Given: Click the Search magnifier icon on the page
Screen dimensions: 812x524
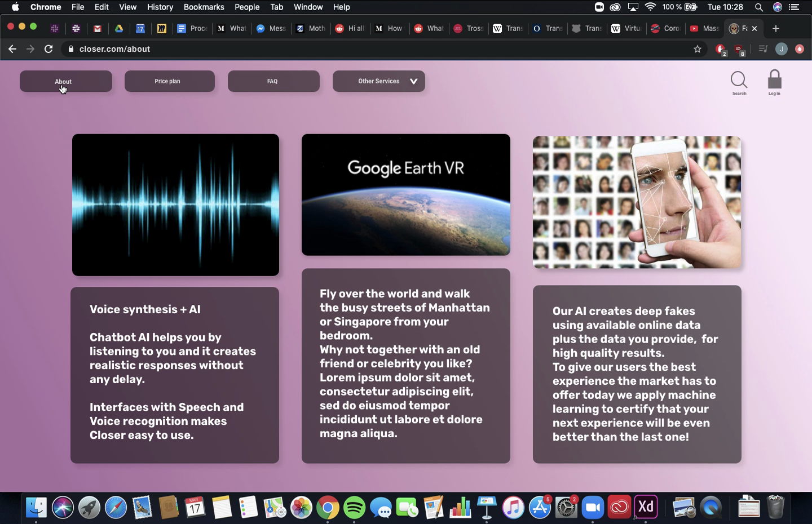Looking at the screenshot, I should 739,80.
